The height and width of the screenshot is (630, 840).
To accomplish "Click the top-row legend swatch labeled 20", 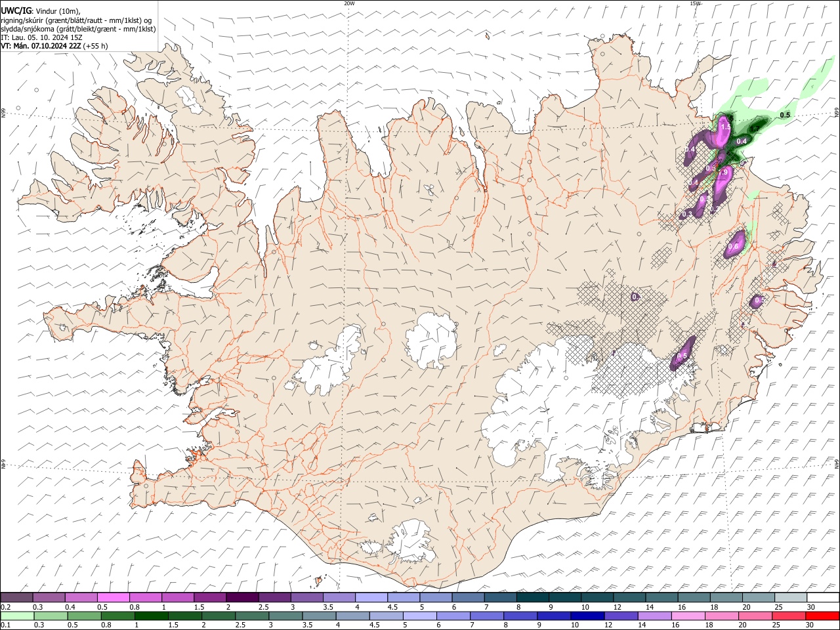I will point(758,597).
